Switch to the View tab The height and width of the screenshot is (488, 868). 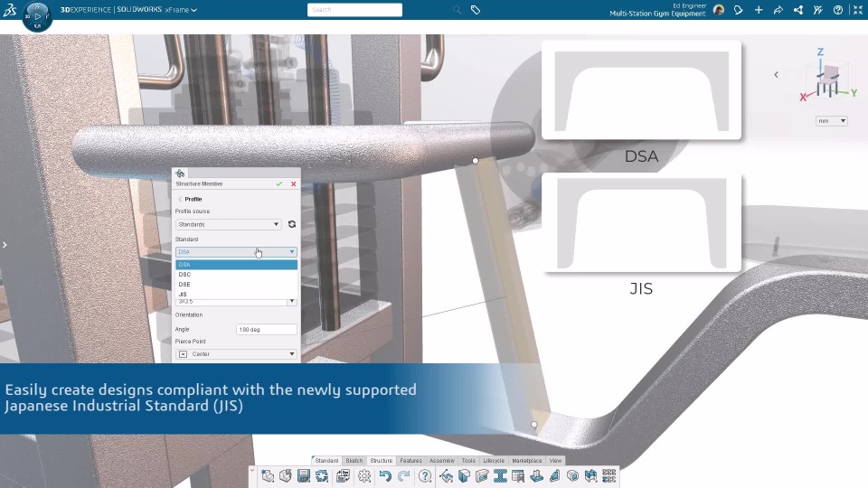pos(555,460)
